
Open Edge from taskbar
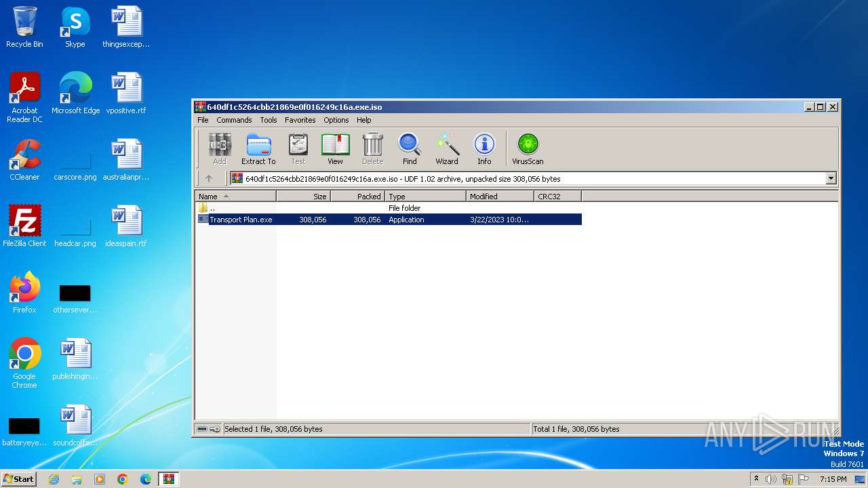click(x=146, y=479)
